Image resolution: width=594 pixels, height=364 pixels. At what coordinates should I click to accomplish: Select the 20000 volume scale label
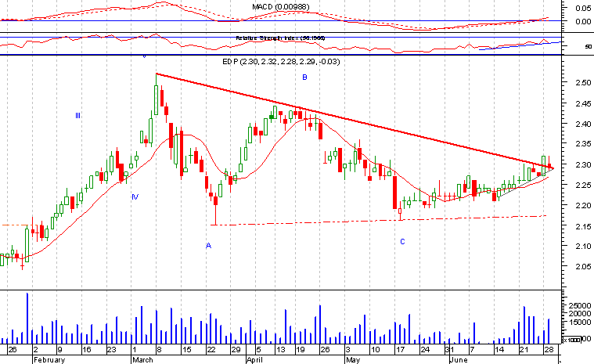(x=580, y=314)
